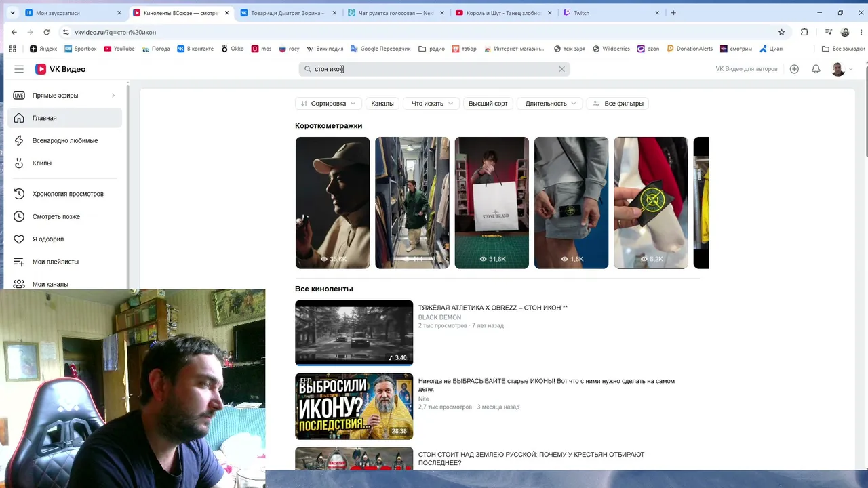
Task: Open a new browser tab
Action: 673,13
